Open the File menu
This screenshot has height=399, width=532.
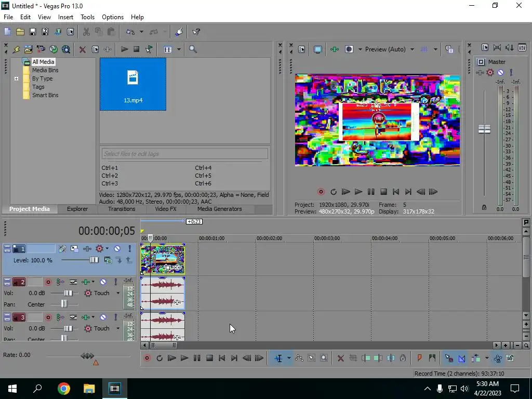click(x=8, y=17)
